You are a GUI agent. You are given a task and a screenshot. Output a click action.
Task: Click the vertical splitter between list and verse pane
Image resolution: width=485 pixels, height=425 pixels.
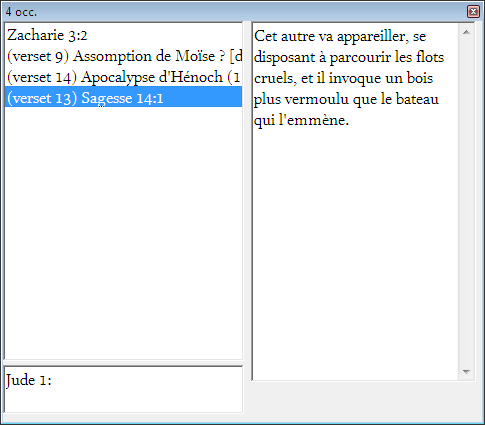(x=247, y=201)
